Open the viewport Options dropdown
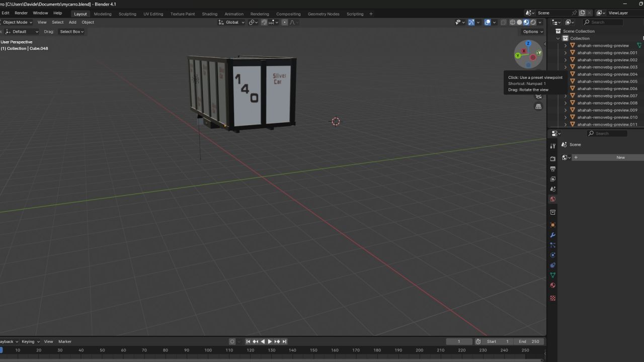644x362 pixels. [533, 32]
